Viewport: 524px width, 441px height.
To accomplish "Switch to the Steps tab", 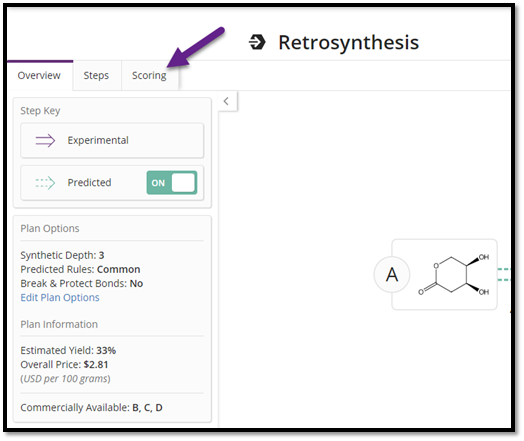I will point(96,76).
